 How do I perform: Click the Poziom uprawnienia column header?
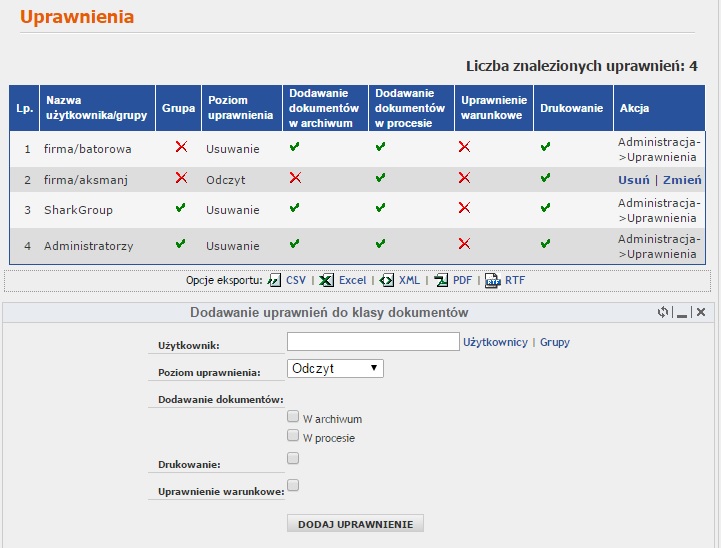pyautogui.click(x=242, y=108)
